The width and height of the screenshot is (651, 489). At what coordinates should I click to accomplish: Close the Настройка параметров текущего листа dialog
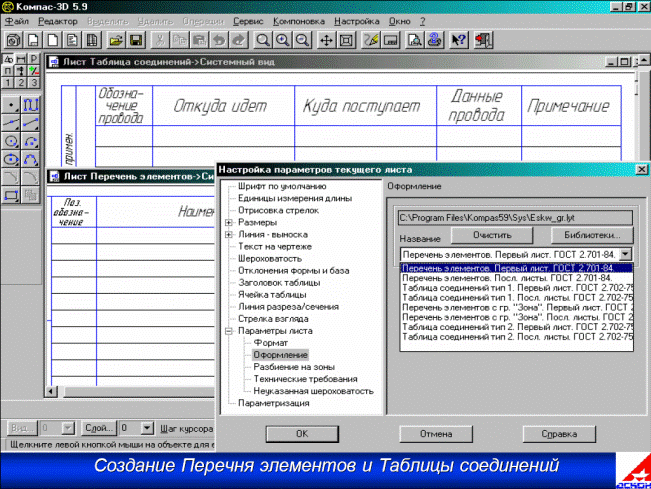[x=641, y=169]
